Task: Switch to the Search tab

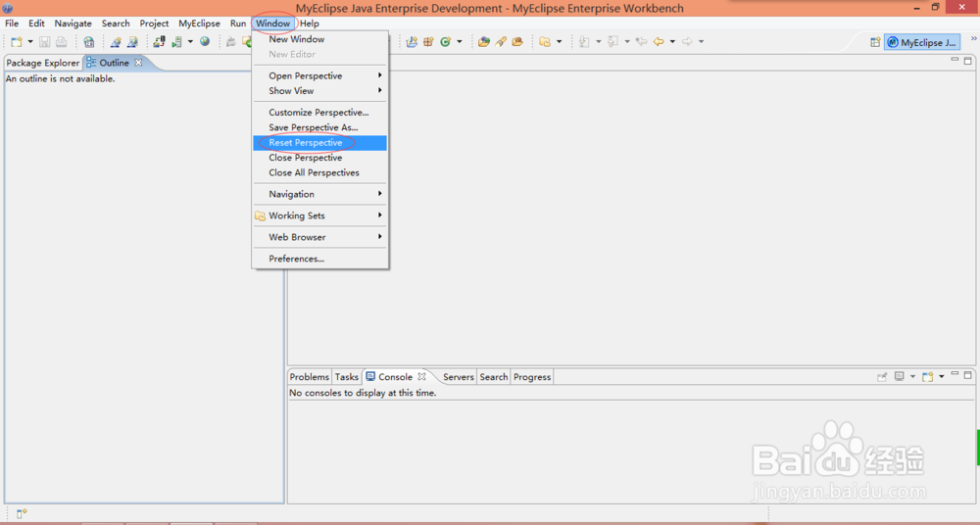Action: pos(494,377)
